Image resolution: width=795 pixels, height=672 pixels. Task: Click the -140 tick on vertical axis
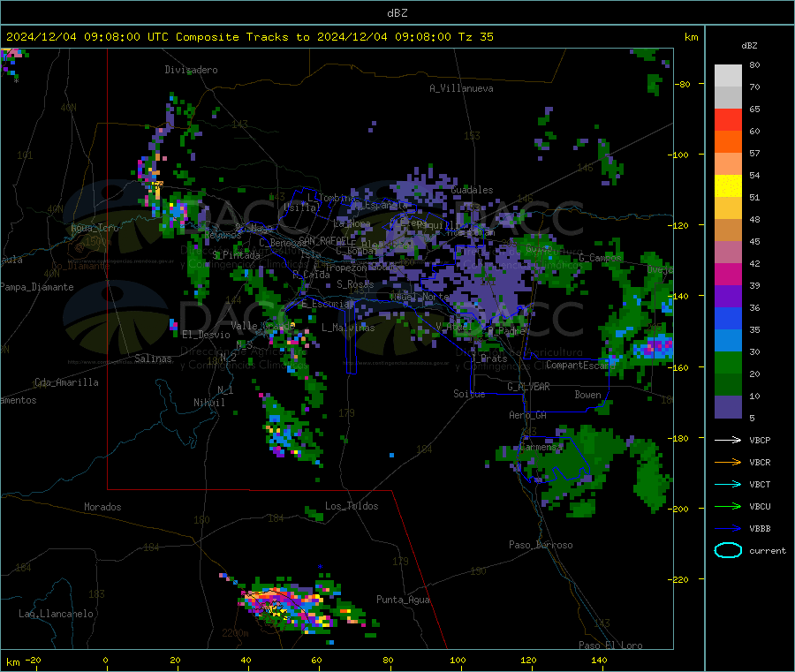pyautogui.click(x=680, y=296)
